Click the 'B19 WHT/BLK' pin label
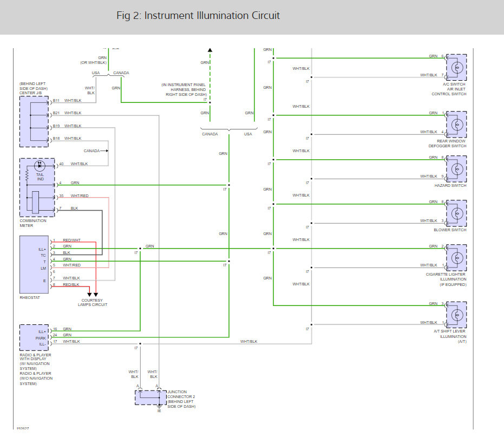This screenshot has width=504, height=443. (x=67, y=126)
